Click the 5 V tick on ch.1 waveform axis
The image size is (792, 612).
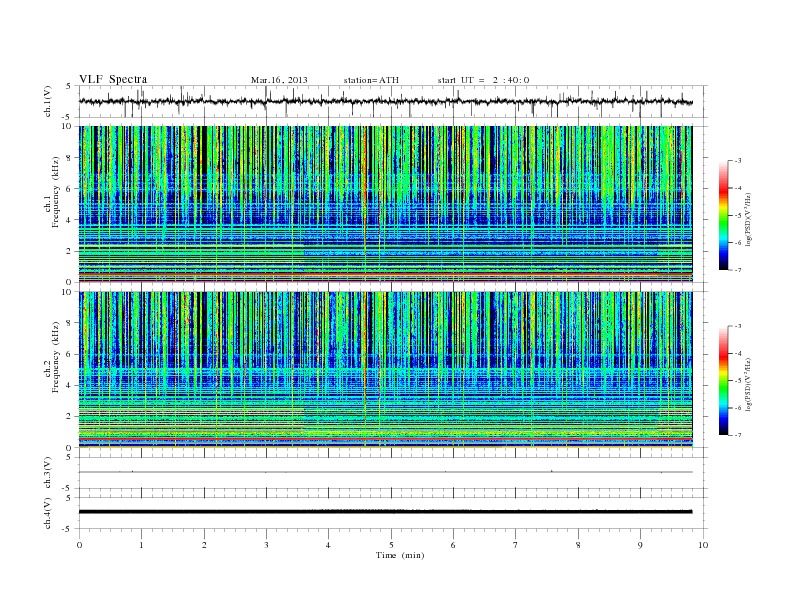[69, 86]
